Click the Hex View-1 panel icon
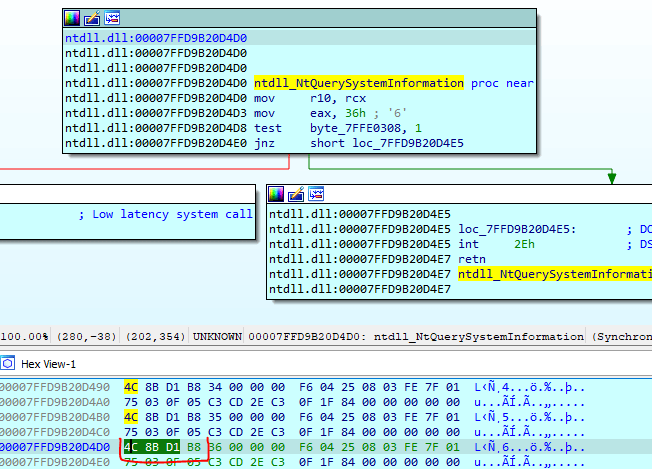Image resolution: width=652 pixels, height=469 pixels. coord(8,364)
